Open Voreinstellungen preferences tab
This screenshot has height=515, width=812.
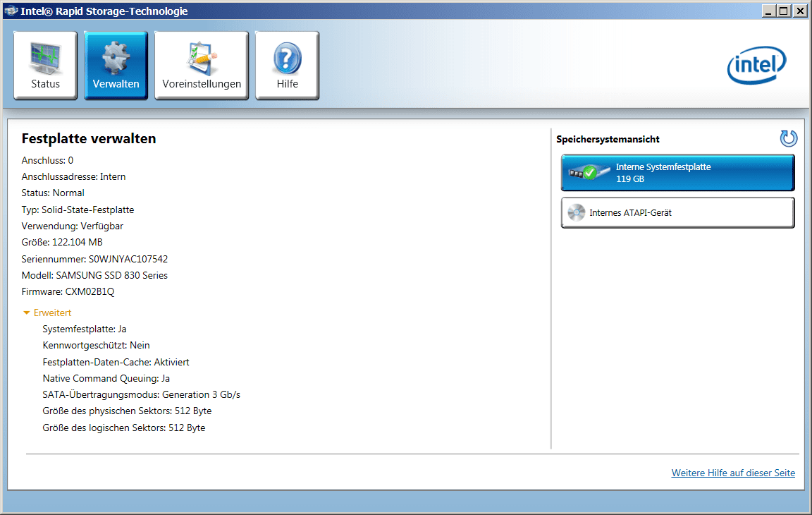(x=202, y=66)
